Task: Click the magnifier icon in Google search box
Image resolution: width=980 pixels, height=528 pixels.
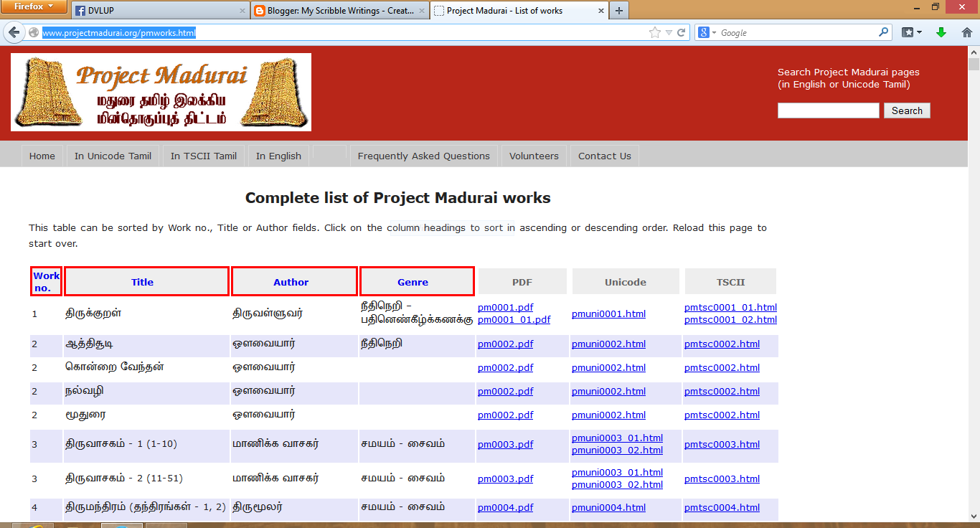Action: (884, 32)
